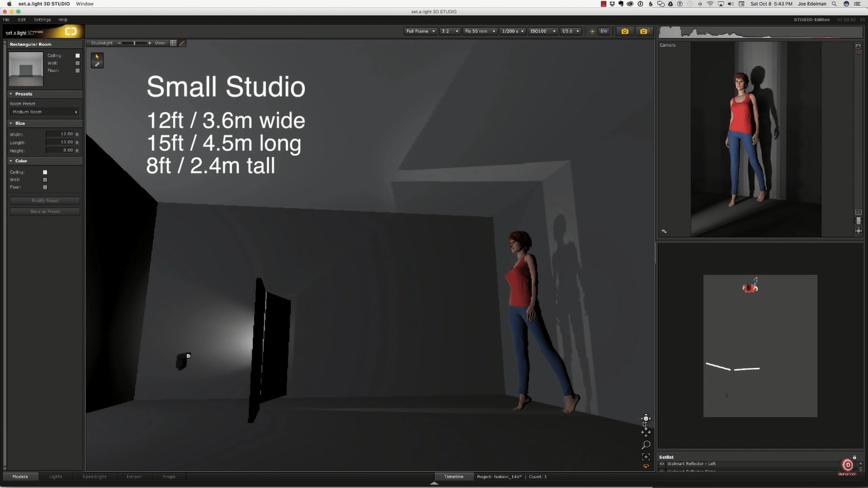Screen dimensions: 868x488
Task: Select the arrow pointer tool
Action: point(97,57)
